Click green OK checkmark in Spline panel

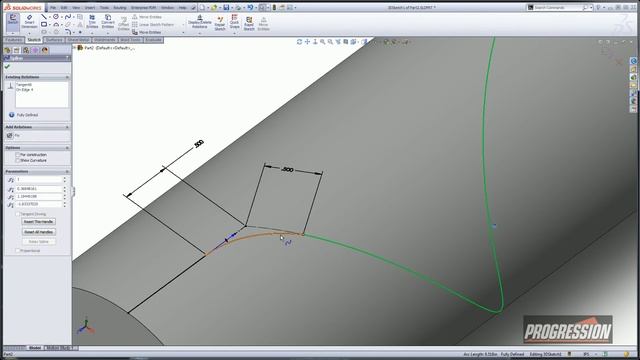pyautogui.click(x=7, y=67)
